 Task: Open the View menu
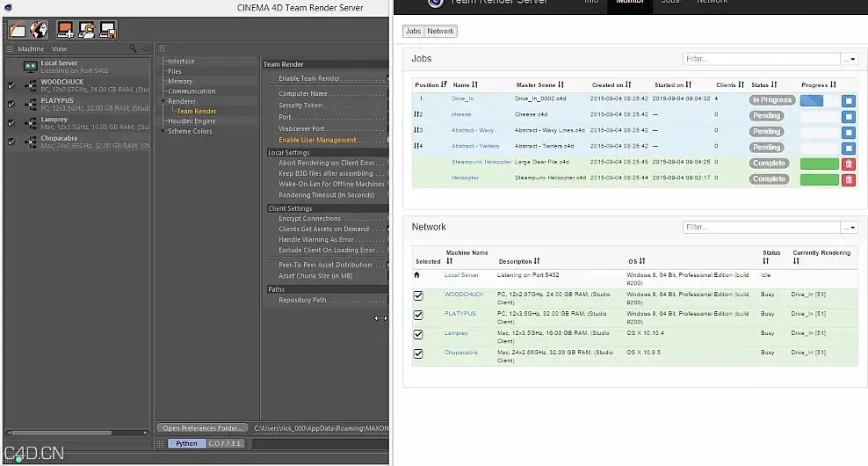pos(59,48)
